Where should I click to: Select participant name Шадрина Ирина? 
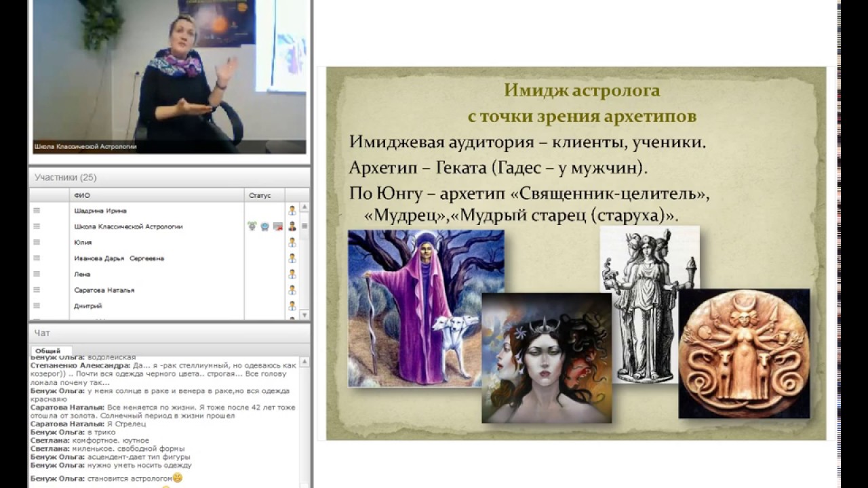pos(100,211)
